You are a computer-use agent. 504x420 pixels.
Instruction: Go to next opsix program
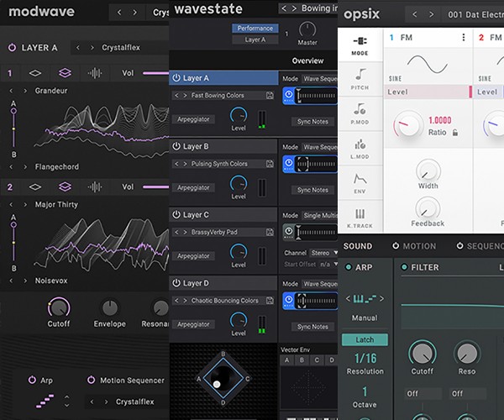pos(432,14)
